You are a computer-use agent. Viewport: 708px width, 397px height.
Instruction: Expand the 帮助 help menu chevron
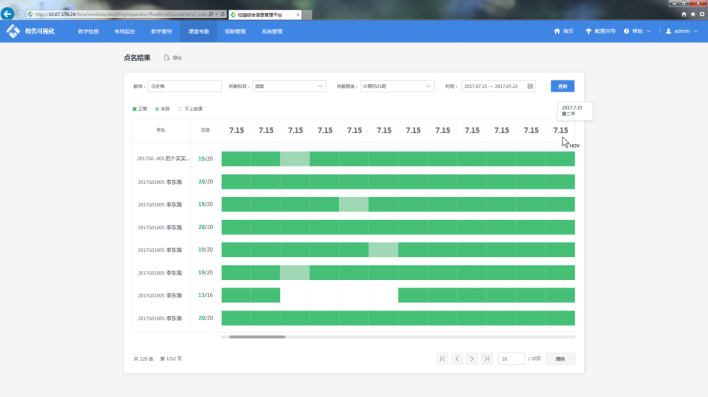coord(648,31)
